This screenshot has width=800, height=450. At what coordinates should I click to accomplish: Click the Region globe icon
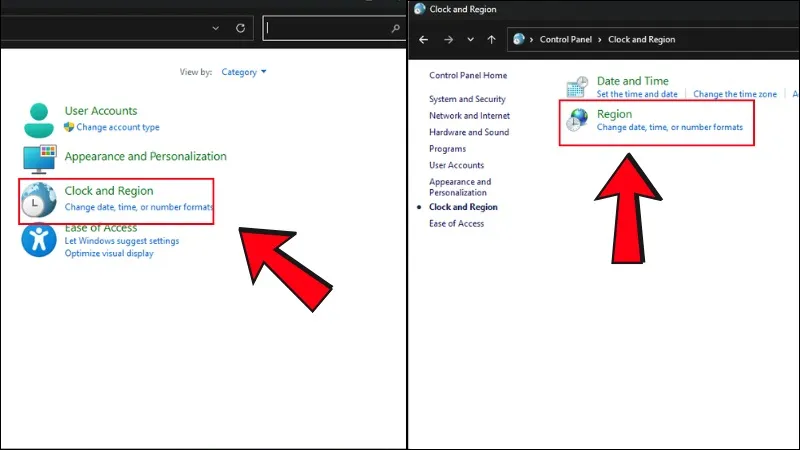tap(578, 121)
